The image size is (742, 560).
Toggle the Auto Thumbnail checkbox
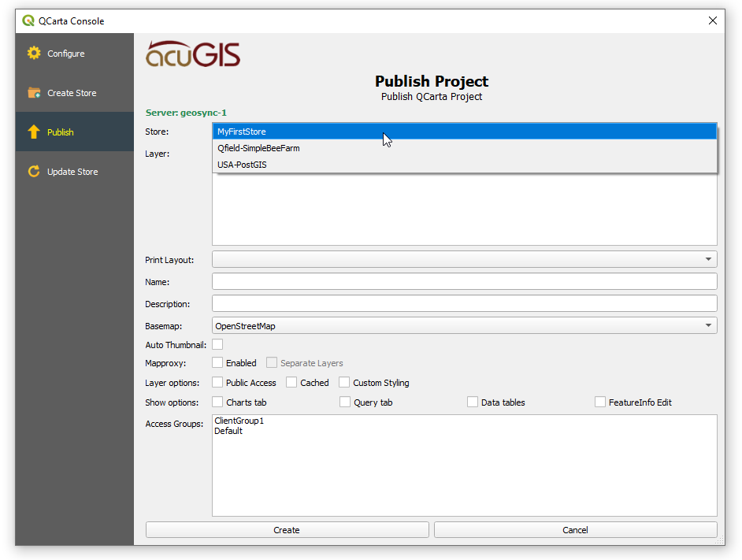coord(217,345)
